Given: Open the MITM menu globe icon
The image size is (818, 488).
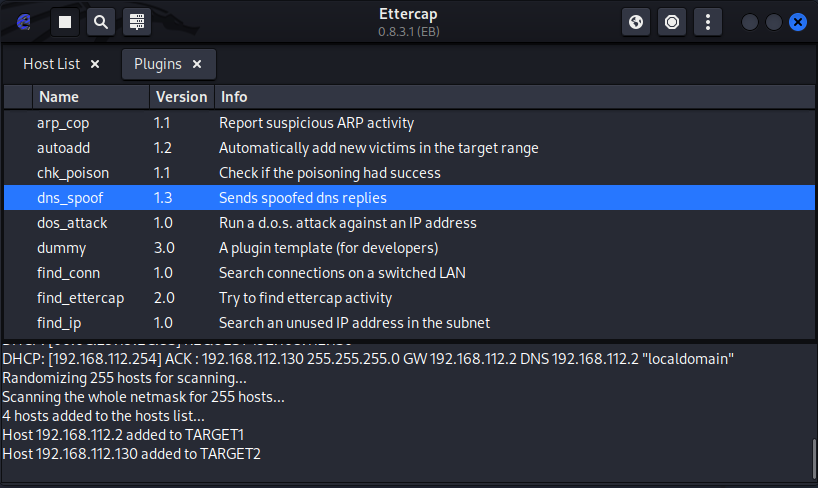Looking at the screenshot, I should [x=636, y=21].
